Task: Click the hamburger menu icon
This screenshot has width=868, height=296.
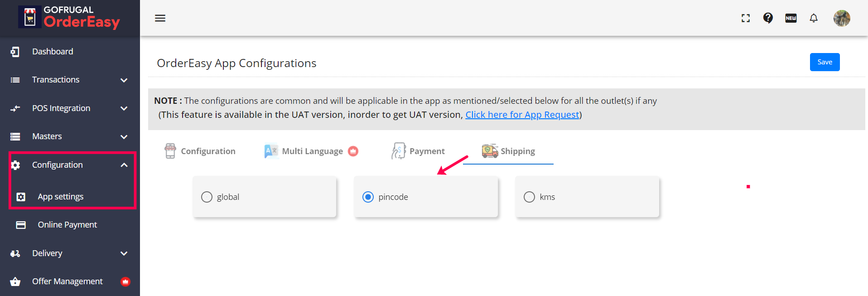Action: click(160, 18)
